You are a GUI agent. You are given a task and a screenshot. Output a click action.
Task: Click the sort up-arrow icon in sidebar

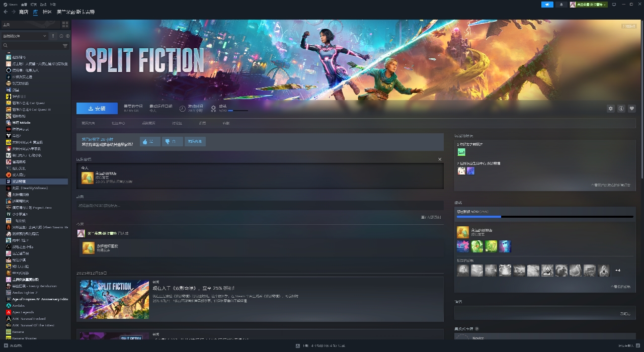pos(53,36)
